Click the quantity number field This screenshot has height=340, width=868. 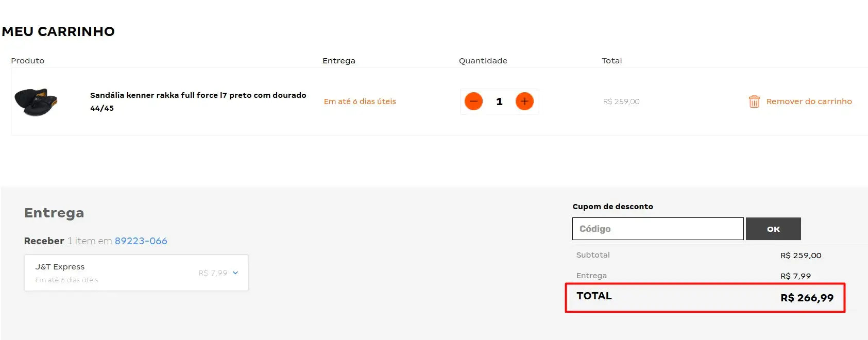499,101
